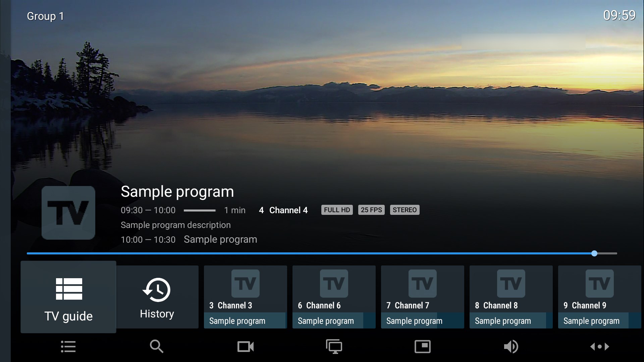The image size is (644, 362).
Task: Select Channel 8 from channel list
Action: pos(511,296)
